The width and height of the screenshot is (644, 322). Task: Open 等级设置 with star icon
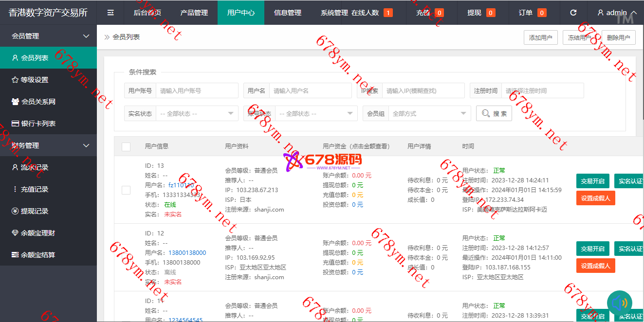[x=34, y=80]
